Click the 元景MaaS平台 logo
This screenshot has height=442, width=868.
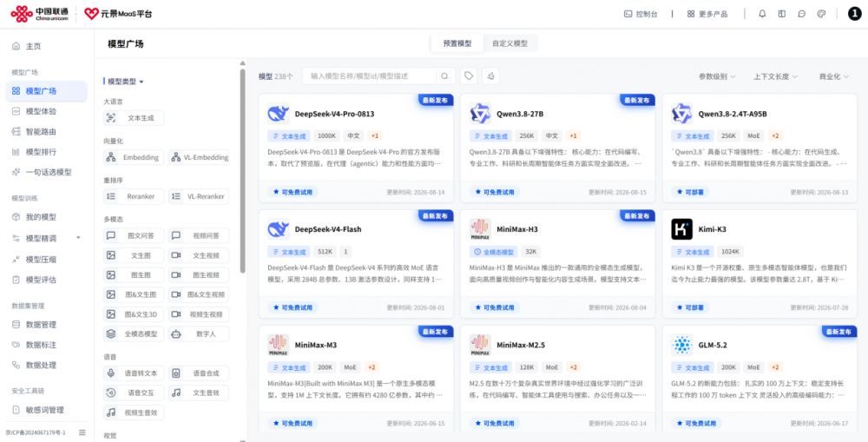118,14
